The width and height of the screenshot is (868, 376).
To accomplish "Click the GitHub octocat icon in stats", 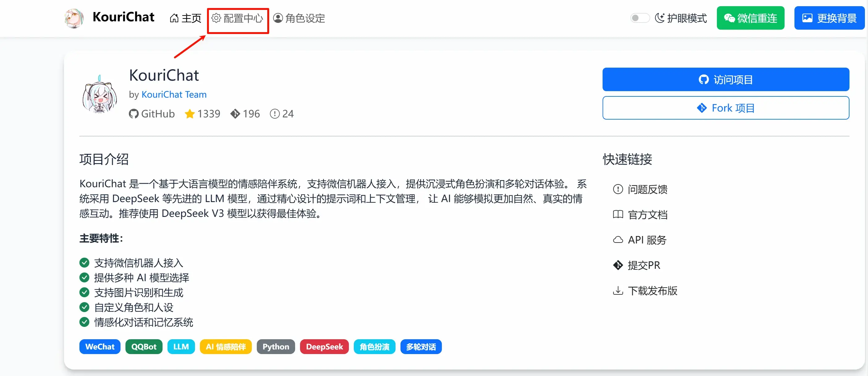I will pyautogui.click(x=133, y=114).
